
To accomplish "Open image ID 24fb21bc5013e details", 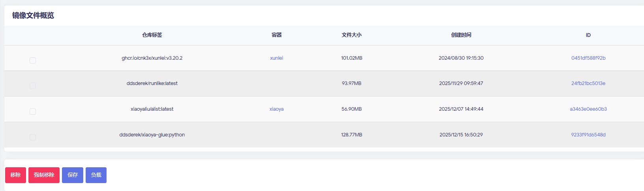I will 588,83.
